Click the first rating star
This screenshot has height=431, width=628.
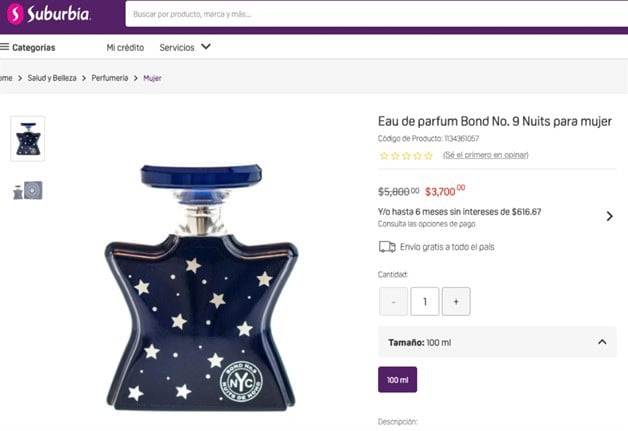(383, 156)
